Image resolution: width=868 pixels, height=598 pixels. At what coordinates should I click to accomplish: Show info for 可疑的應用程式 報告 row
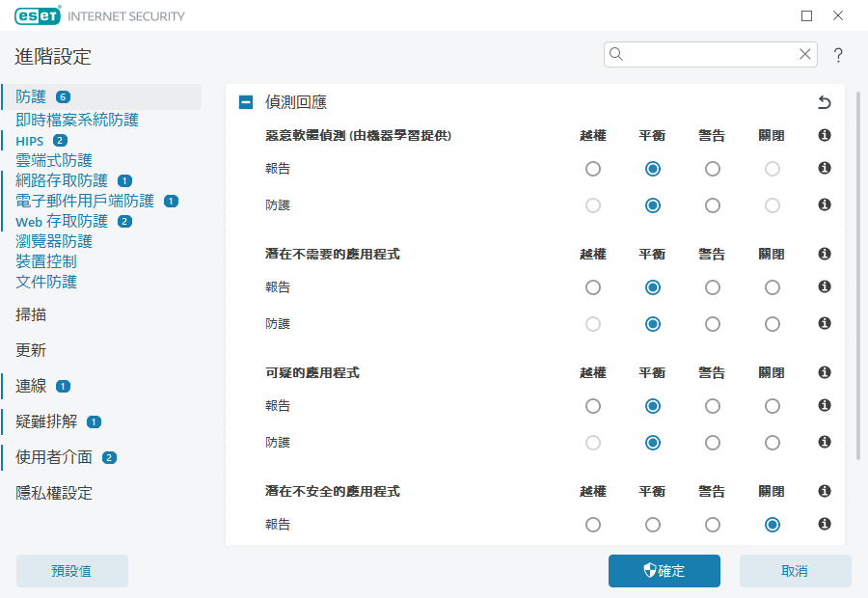(825, 405)
